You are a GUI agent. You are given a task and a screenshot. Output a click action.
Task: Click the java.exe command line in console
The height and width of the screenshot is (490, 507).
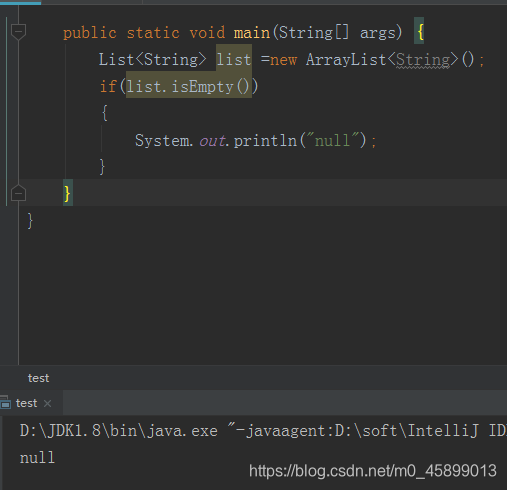(x=263, y=431)
